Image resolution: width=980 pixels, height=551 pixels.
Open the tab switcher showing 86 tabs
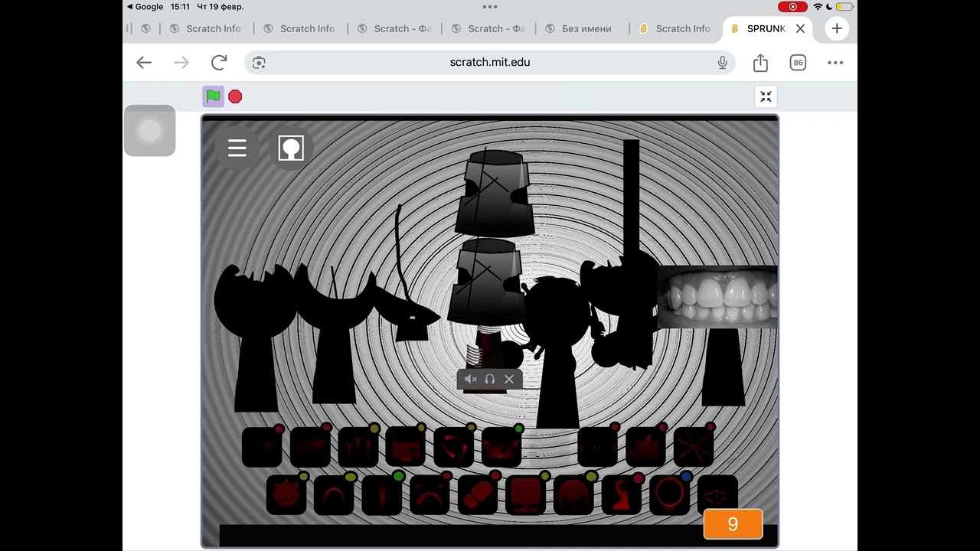[798, 63]
